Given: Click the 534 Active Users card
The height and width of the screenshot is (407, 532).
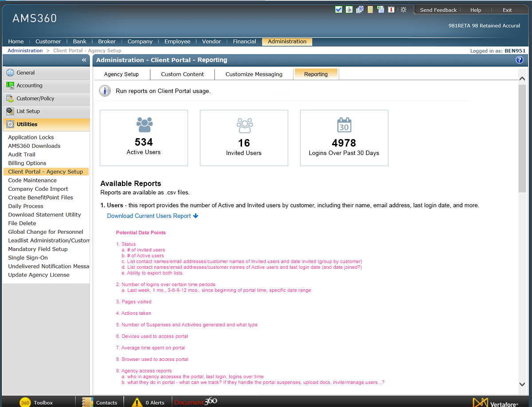Looking at the screenshot, I should point(144,138).
